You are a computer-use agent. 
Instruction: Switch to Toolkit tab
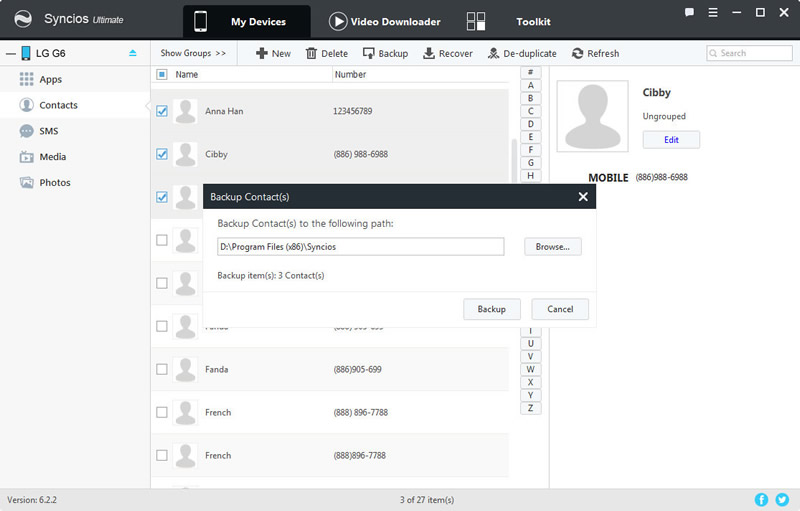509,21
